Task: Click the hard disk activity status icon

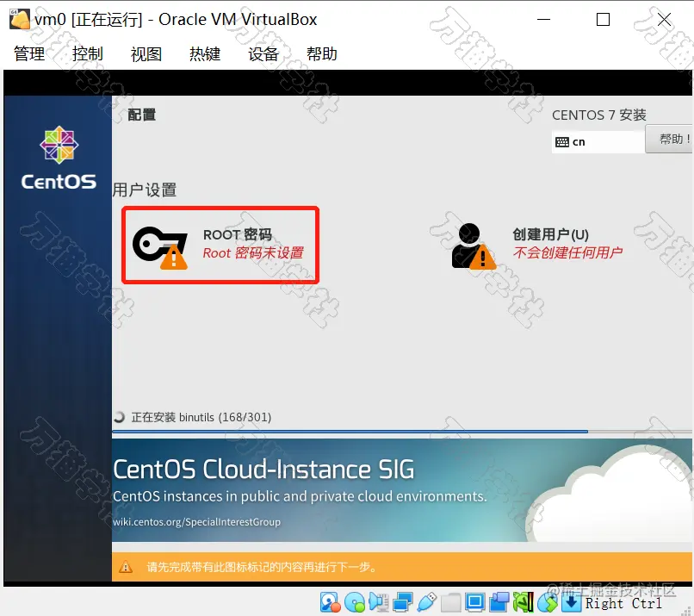Action: click(x=330, y=602)
